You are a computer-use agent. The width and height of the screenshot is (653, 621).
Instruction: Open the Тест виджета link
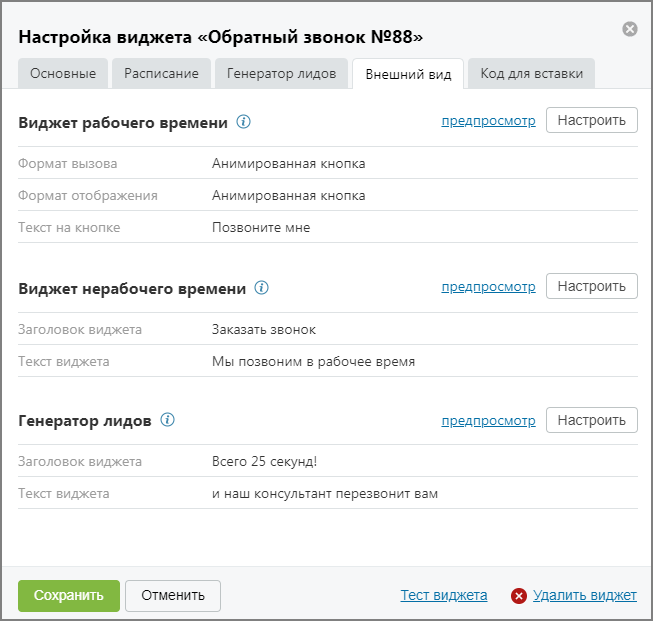pyautogui.click(x=444, y=595)
